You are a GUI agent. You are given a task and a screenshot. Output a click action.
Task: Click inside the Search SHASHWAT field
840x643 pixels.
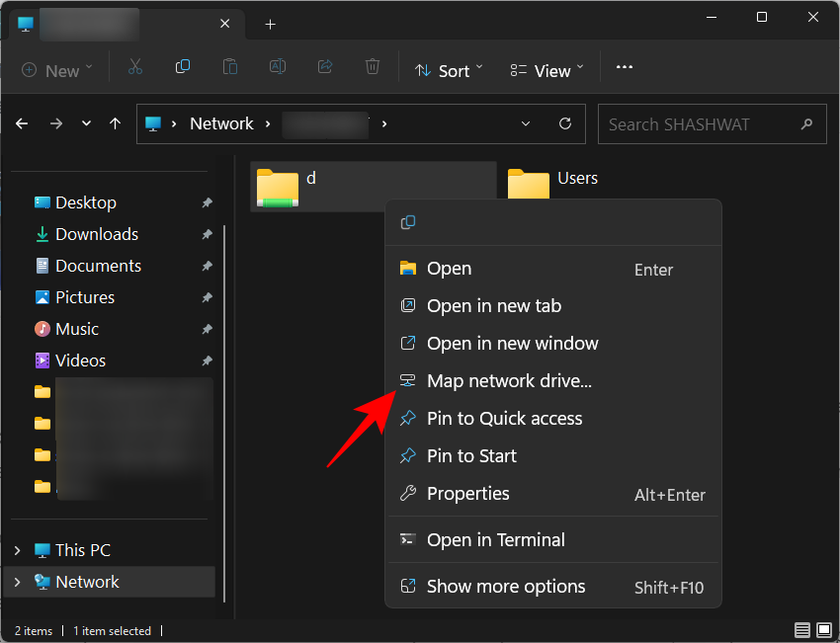point(702,123)
